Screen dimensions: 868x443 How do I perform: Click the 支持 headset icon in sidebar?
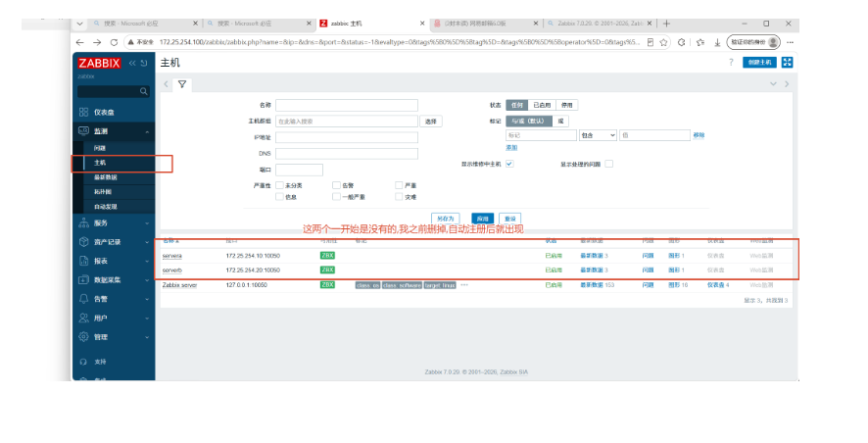coord(83,362)
